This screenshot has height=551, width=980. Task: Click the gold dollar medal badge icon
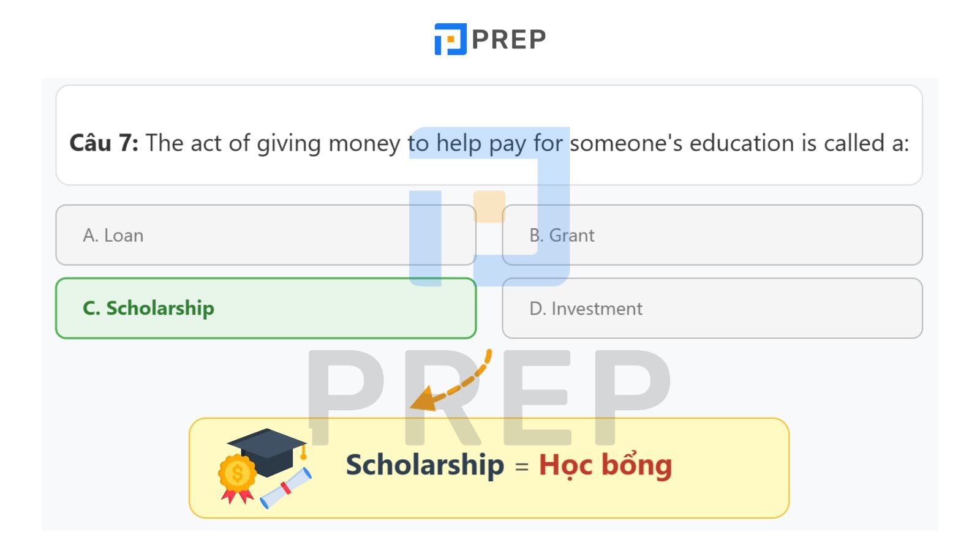tap(237, 474)
